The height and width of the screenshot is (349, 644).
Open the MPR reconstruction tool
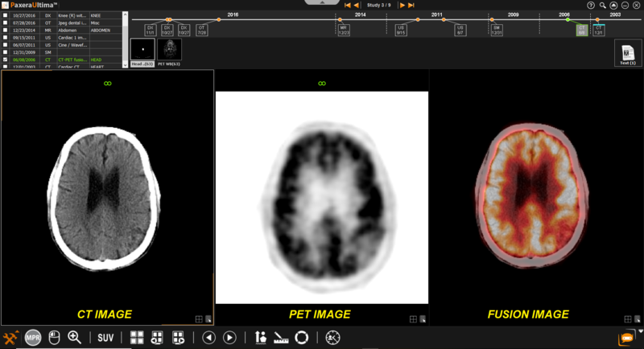(x=33, y=338)
